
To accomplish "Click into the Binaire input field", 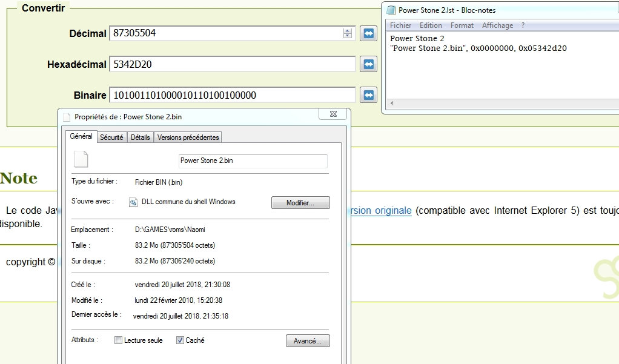I will click(233, 94).
